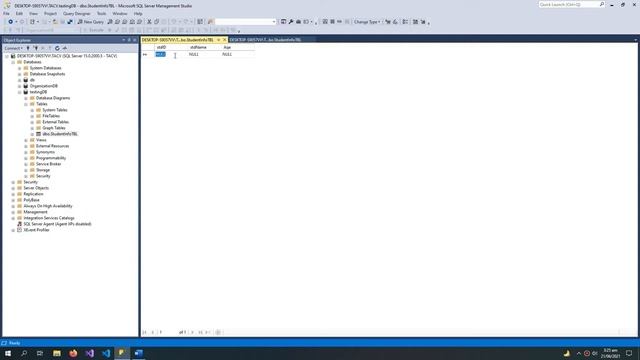Open the Edit menu

[x=19, y=13]
